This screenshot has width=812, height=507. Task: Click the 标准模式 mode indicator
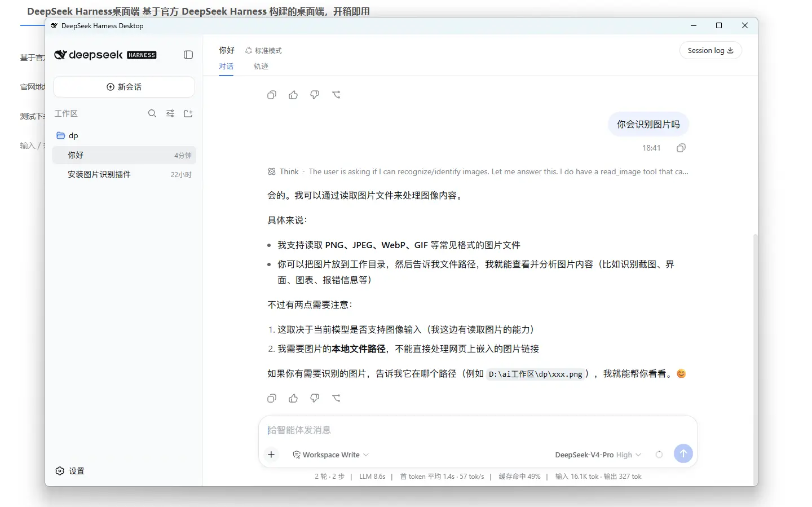pos(263,51)
